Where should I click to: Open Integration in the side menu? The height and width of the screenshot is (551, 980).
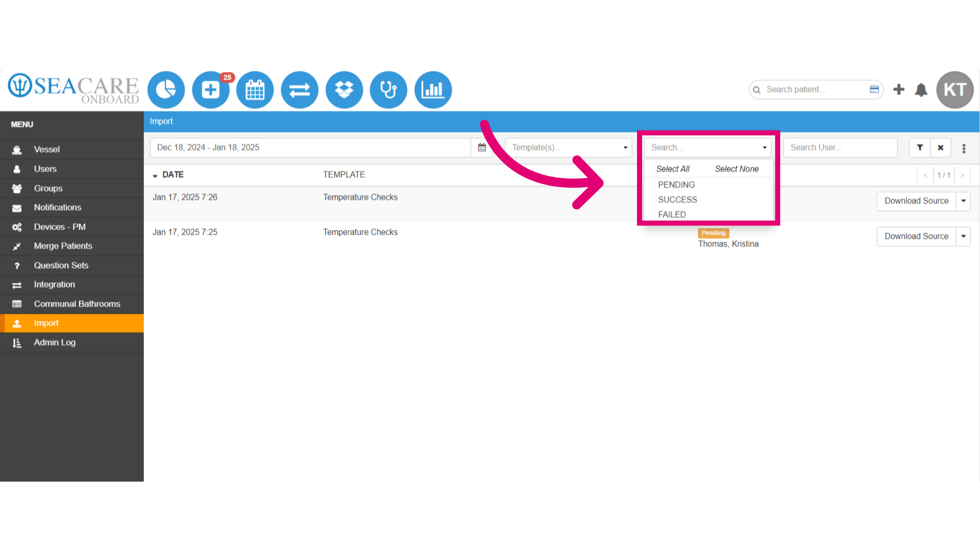point(72,285)
